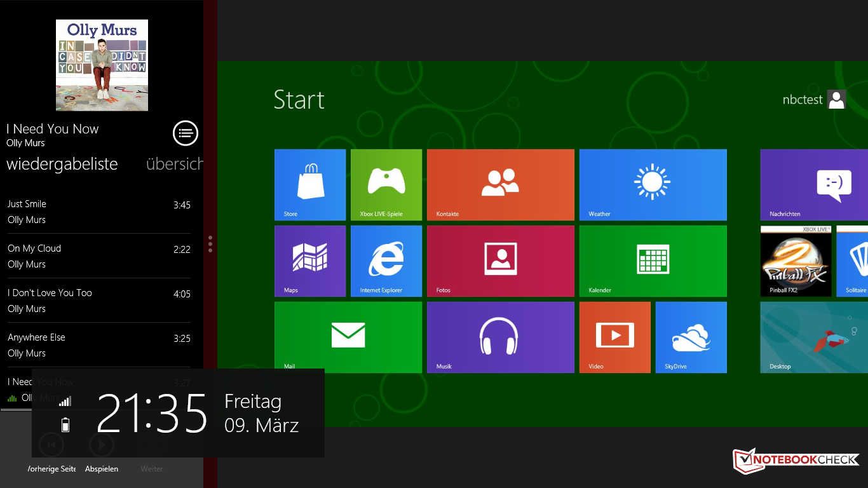
Task: Play the track Anywhere Else
Action: pyautogui.click(x=99, y=345)
